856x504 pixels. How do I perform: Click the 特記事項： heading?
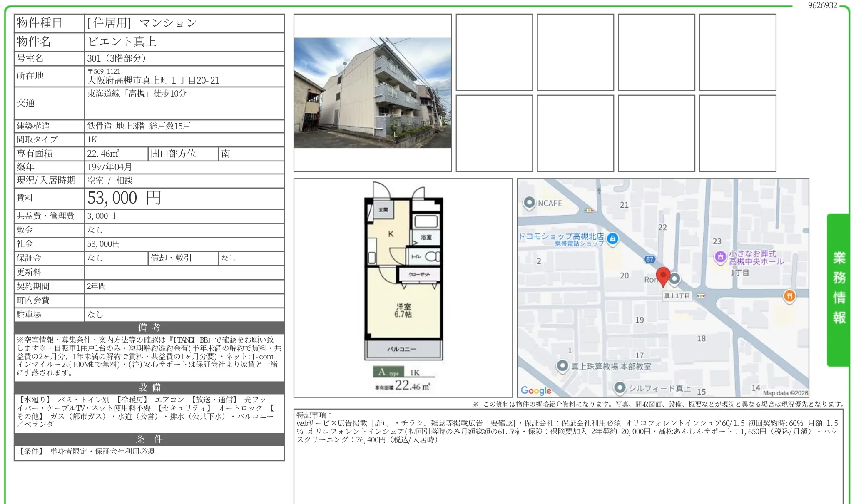coord(314,415)
